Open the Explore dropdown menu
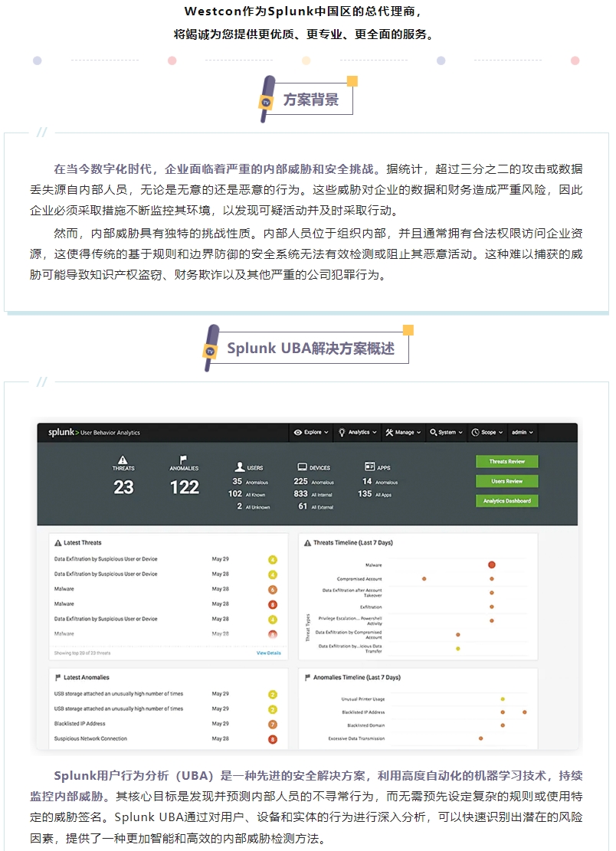 [x=311, y=433]
